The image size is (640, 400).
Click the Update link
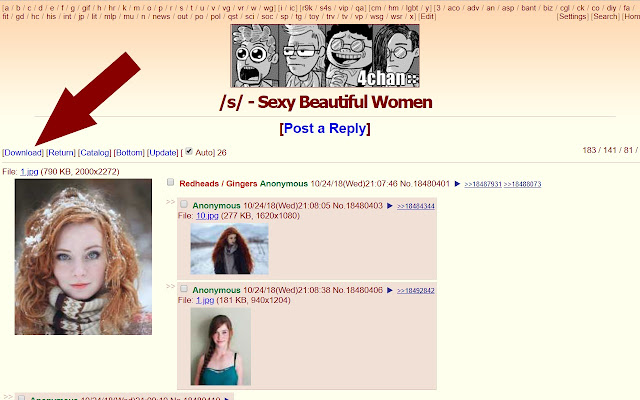pyautogui.click(x=163, y=153)
